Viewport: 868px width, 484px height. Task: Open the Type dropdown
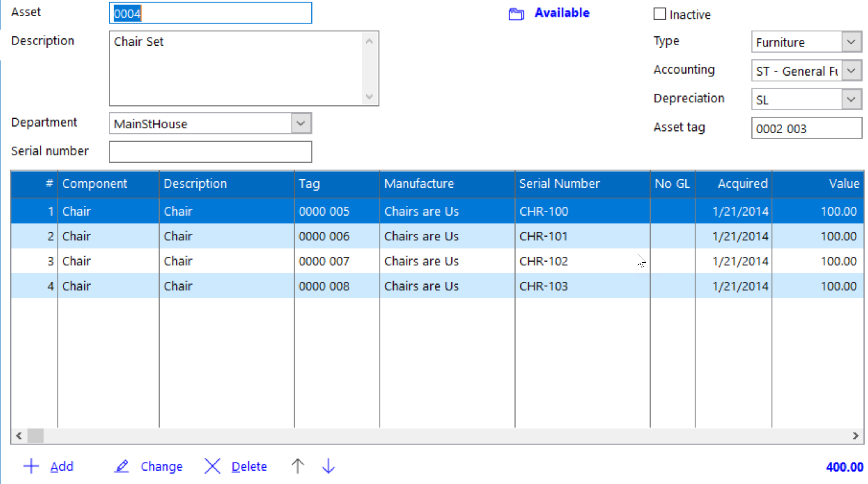(851, 42)
